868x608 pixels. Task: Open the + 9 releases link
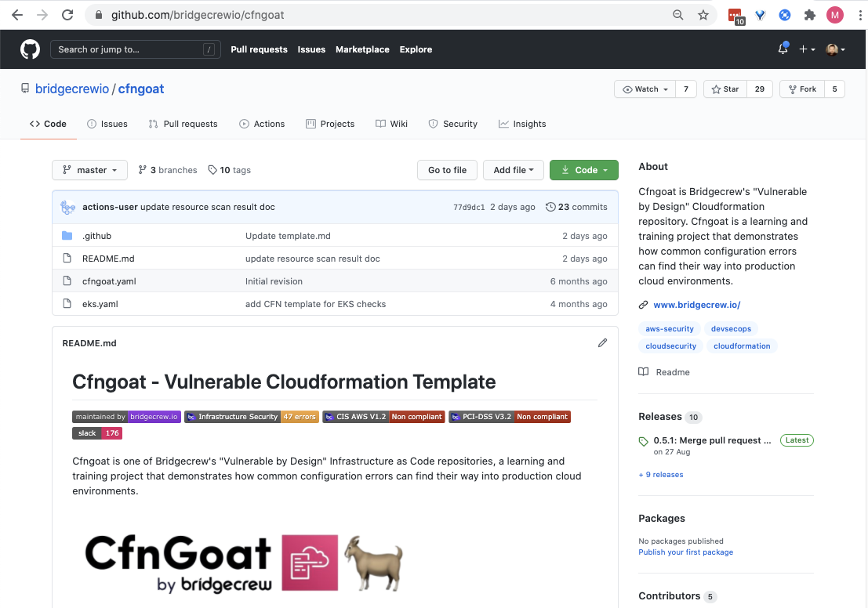click(x=661, y=475)
